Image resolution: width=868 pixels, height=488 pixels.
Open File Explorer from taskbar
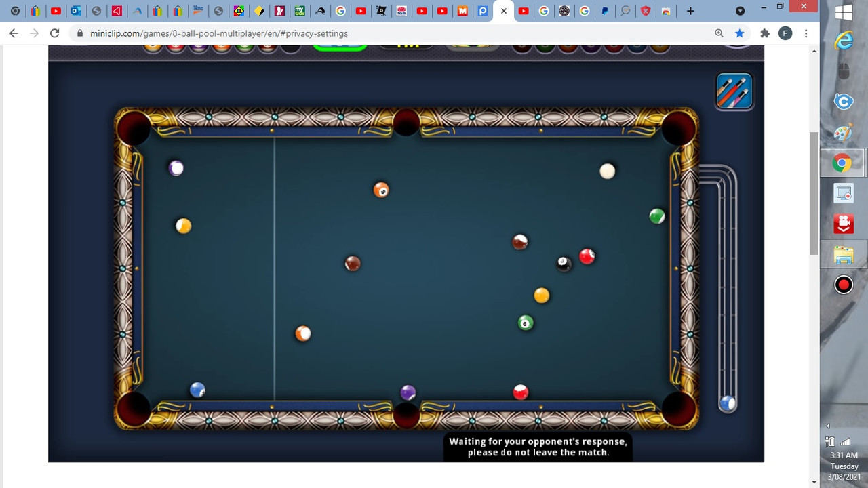click(844, 255)
